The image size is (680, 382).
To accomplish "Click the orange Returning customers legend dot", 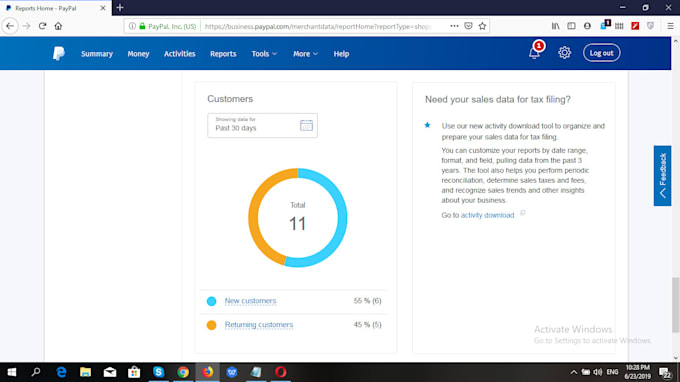I will tap(211, 325).
